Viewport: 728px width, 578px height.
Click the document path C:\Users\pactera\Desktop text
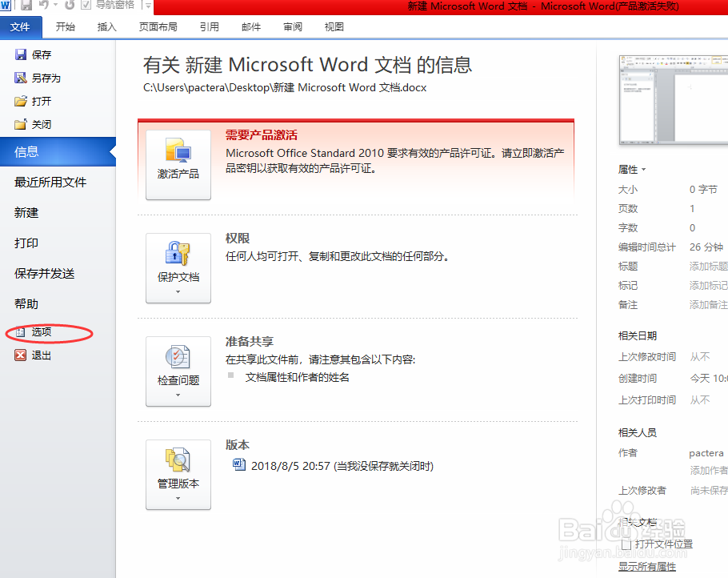tap(285, 87)
